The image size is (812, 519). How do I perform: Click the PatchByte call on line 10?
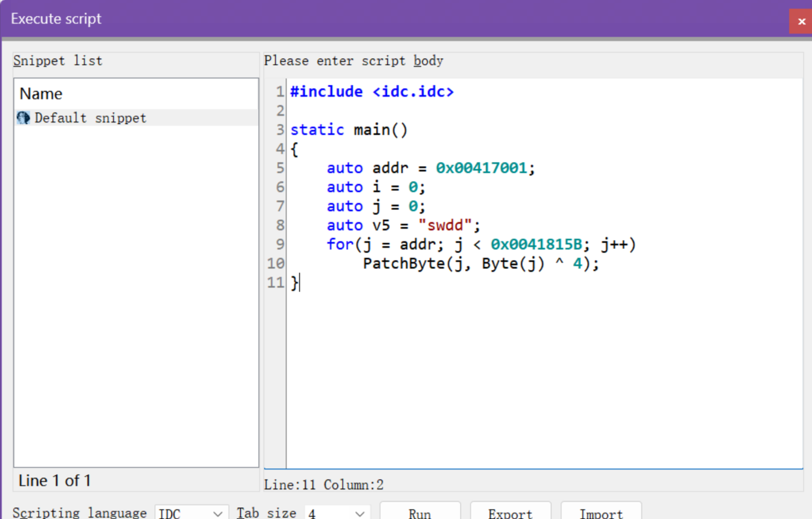click(481, 264)
